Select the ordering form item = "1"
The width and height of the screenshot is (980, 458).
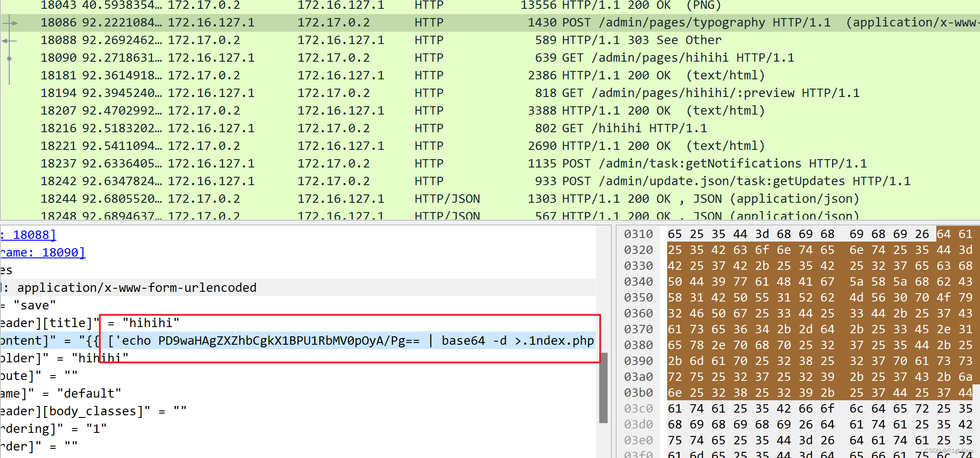coord(298,428)
